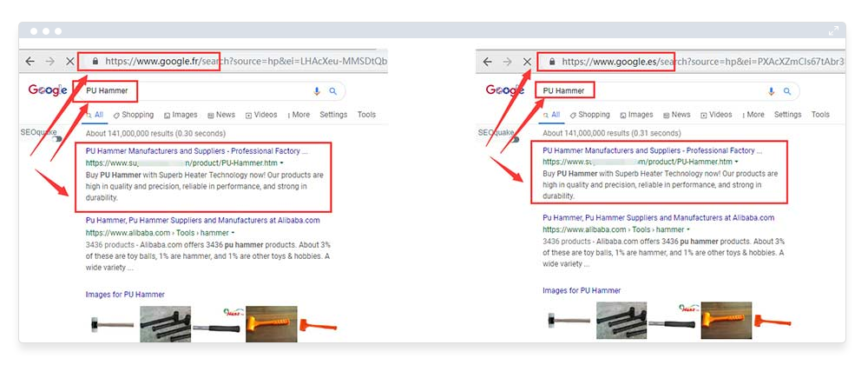Open the PU Hammer Manufacturers result on google.fr
The image size is (868, 365).
click(197, 151)
